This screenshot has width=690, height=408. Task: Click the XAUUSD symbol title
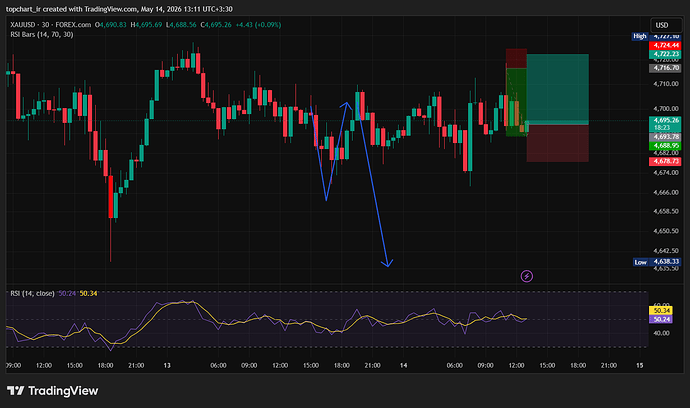click(x=24, y=25)
